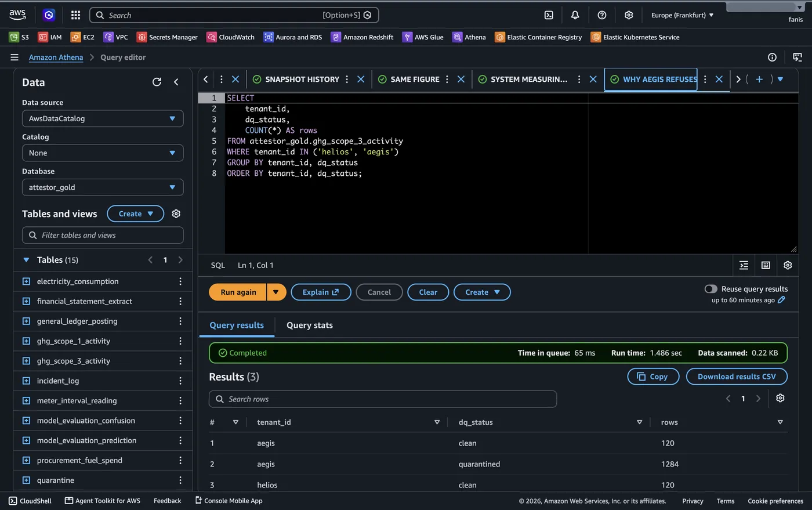This screenshot has height=510, width=812.
Task: Open Elastic Container Registry shortcut
Action: coord(538,37)
